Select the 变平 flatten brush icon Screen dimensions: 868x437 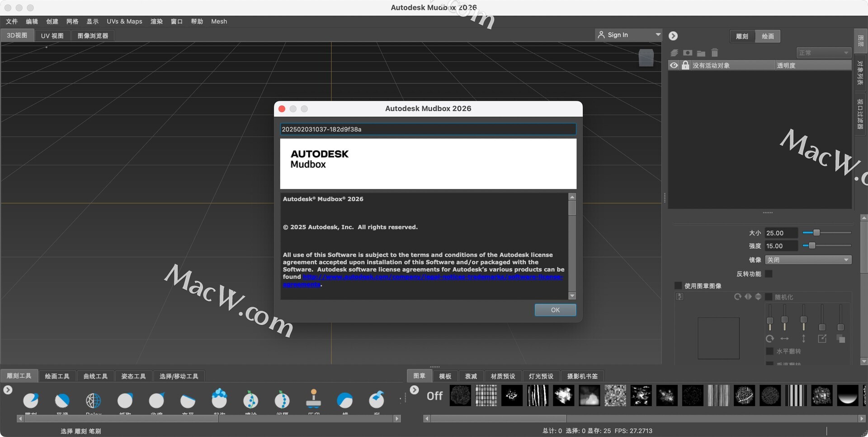(188, 400)
